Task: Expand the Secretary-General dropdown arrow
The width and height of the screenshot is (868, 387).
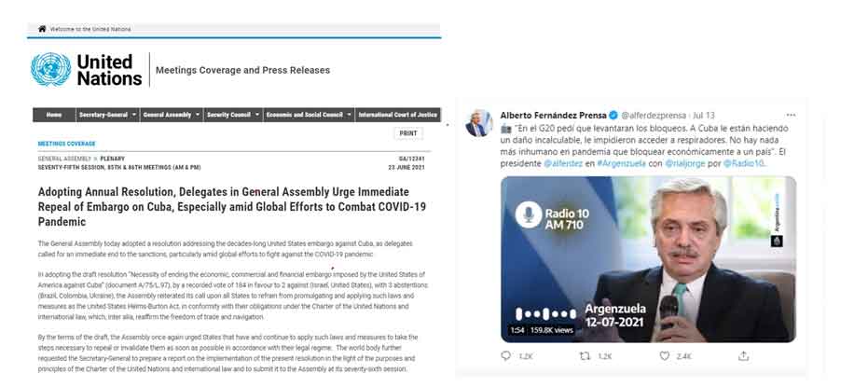Action: pyautogui.click(x=134, y=115)
